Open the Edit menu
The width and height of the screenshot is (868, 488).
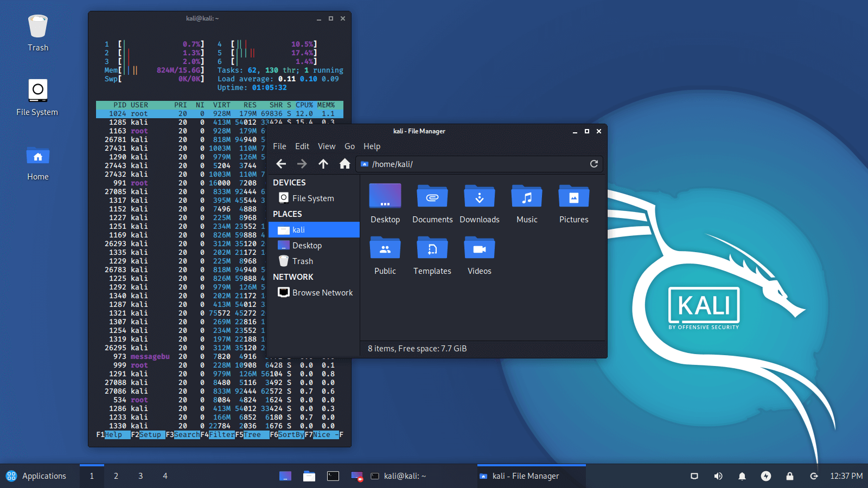[302, 146]
